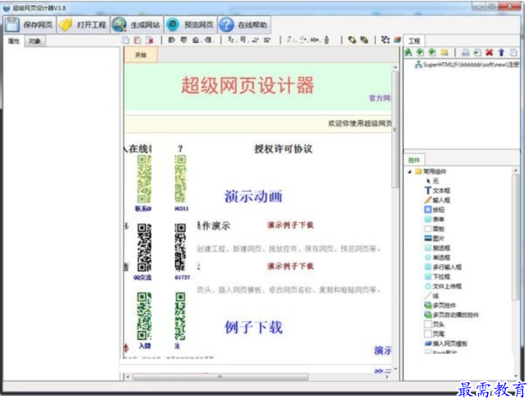Screen dimensions: 532x409
Task: Click the blue up-arrow icon in project toolbar
Action: click(x=501, y=52)
